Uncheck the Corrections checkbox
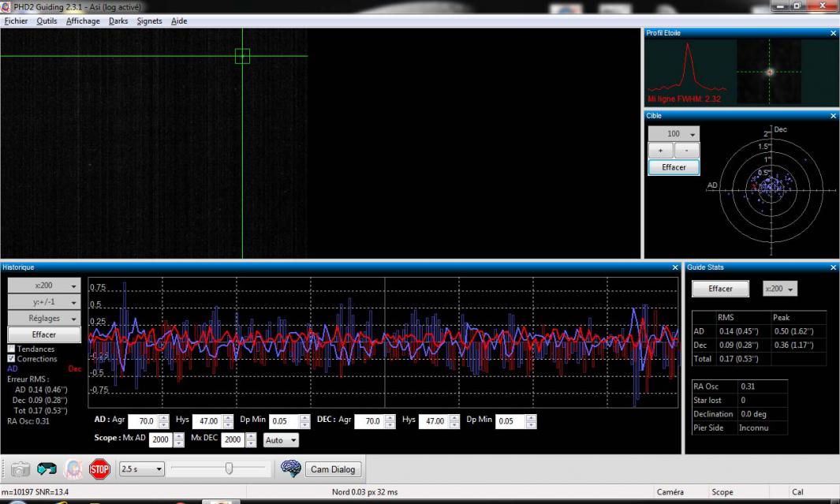The height and width of the screenshot is (504, 840). click(x=12, y=358)
